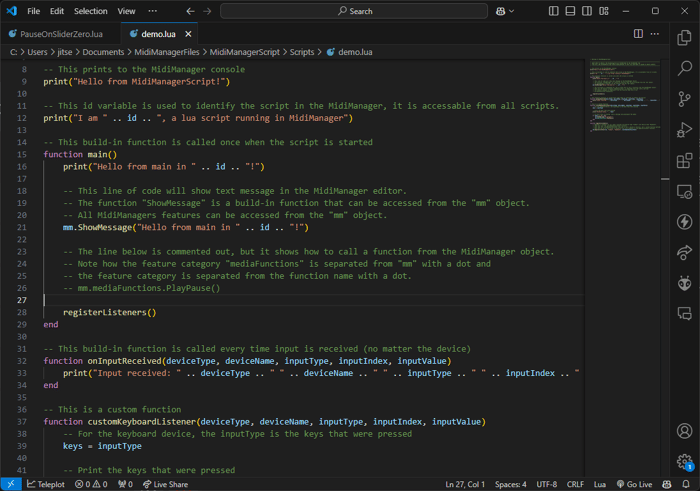Start Live Share from status bar
This screenshot has height=491, width=700.
165,484
